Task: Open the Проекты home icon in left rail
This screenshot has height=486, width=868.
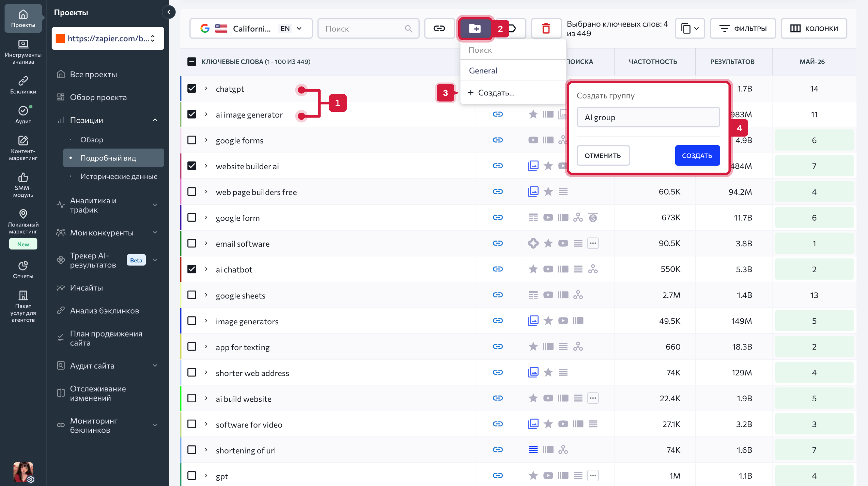Action: tap(23, 19)
